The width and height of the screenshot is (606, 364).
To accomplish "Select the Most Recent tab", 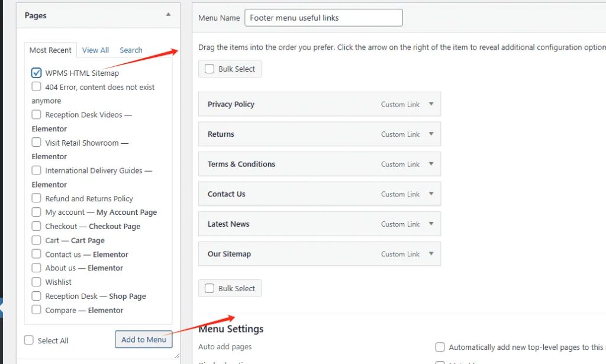I will coord(50,50).
